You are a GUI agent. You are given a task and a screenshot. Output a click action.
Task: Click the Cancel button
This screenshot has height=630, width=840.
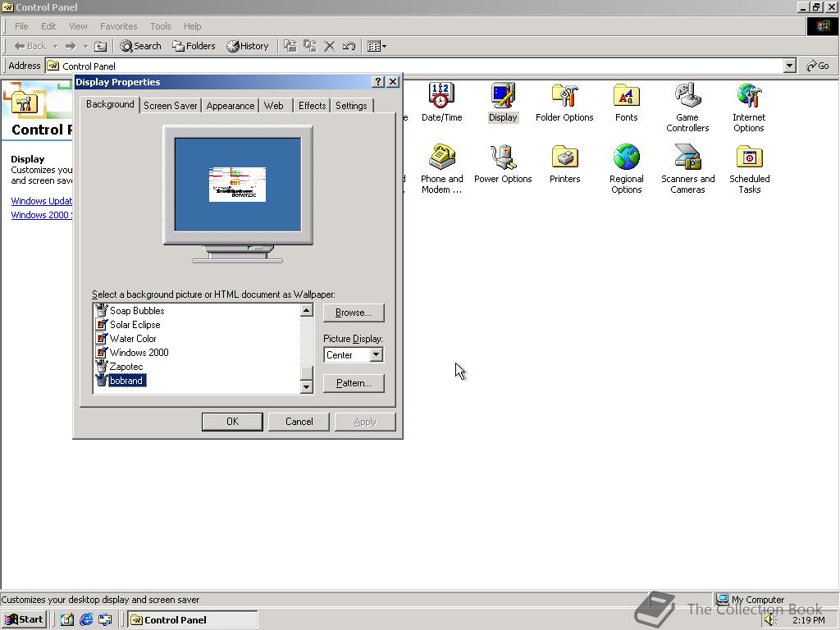point(299,422)
